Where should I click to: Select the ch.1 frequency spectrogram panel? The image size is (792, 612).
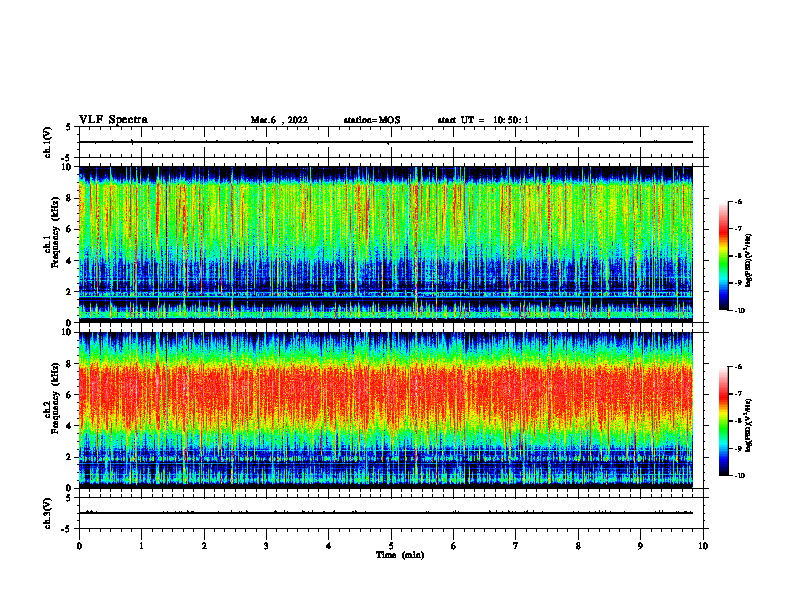point(386,244)
